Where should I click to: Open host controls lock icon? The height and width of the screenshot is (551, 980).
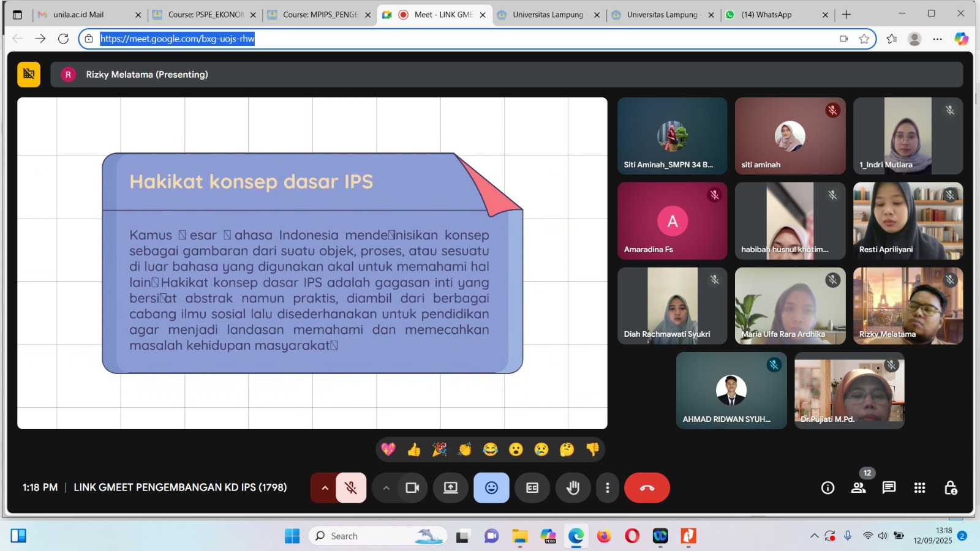pos(951,488)
